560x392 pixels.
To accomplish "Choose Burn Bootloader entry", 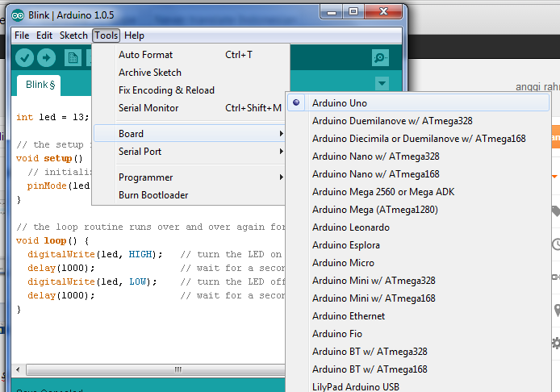I will (x=190, y=195).
